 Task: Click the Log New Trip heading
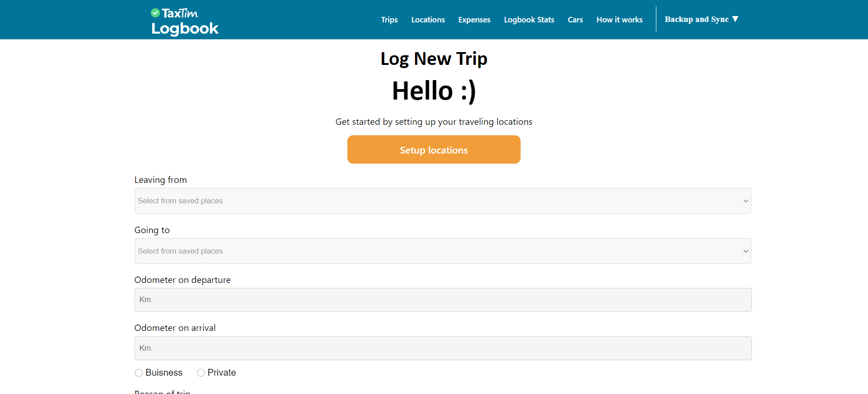(x=434, y=59)
